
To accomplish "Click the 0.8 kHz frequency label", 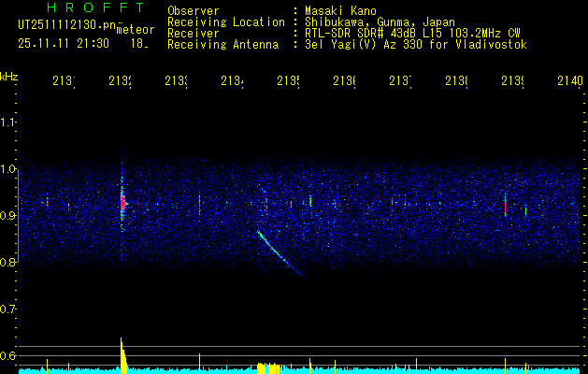I will click(7, 262).
